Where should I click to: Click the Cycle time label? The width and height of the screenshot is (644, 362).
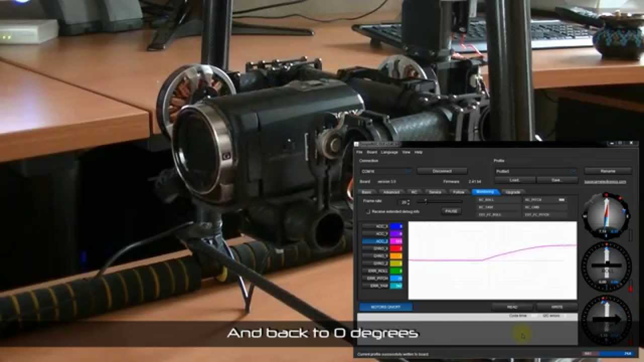pyautogui.click(x=517, y=316)
